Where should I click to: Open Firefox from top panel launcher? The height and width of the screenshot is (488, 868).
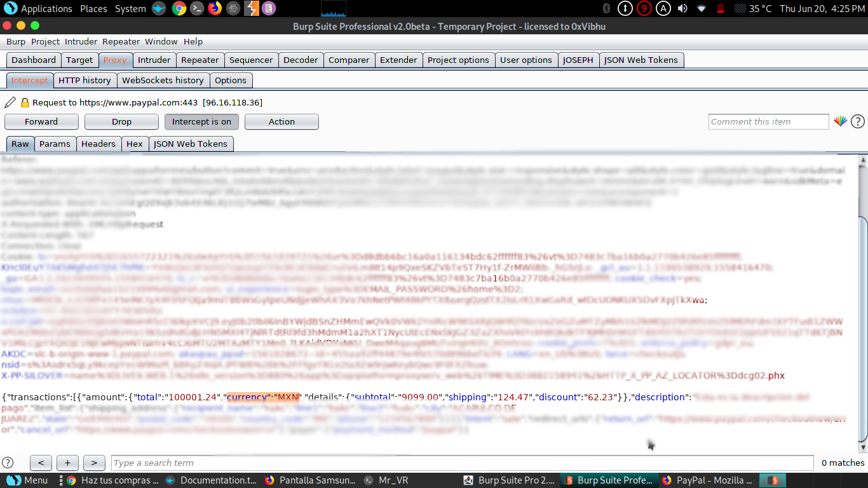pyautogui.click(x=215, y=8)
